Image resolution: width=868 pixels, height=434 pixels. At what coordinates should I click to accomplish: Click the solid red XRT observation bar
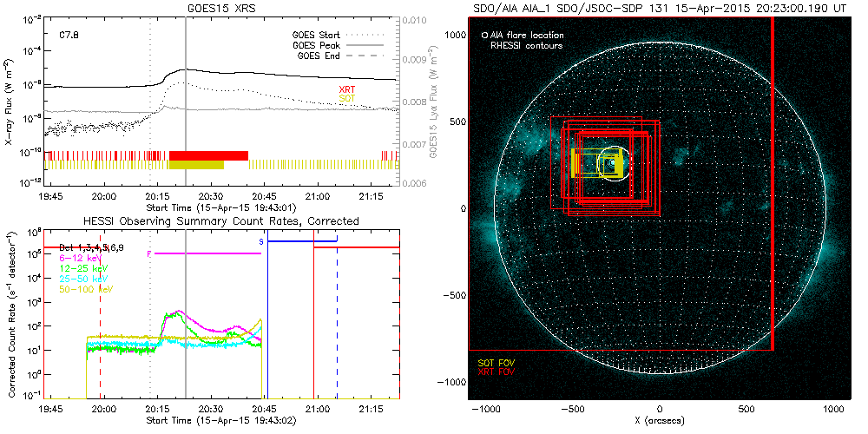click(x=208, y=155)
